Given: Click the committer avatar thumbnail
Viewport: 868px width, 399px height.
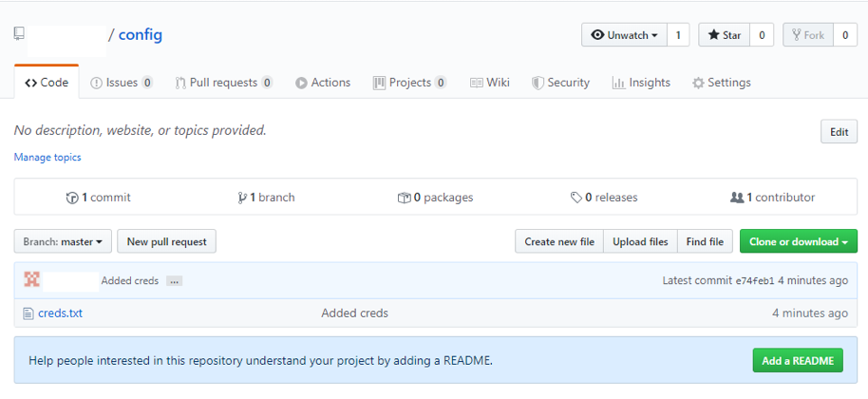Looking at the screenshot, I should click(x=32, y=279).
